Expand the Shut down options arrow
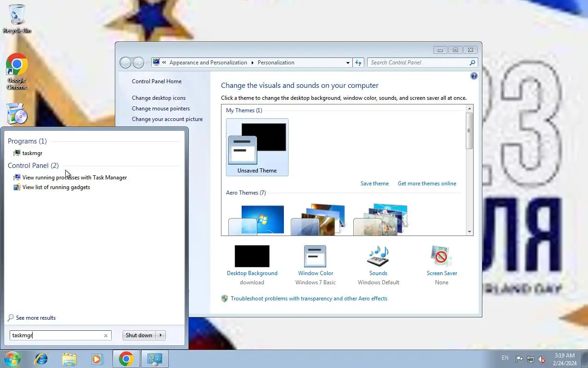This screenshot has width=588, height=368. (x=161, y=335)
